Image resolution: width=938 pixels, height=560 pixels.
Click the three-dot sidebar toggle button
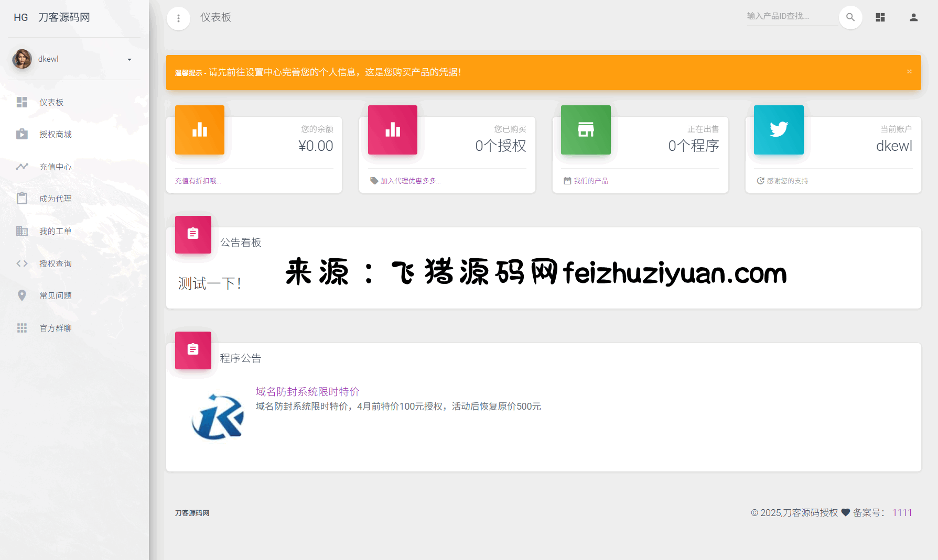(178, 18)
